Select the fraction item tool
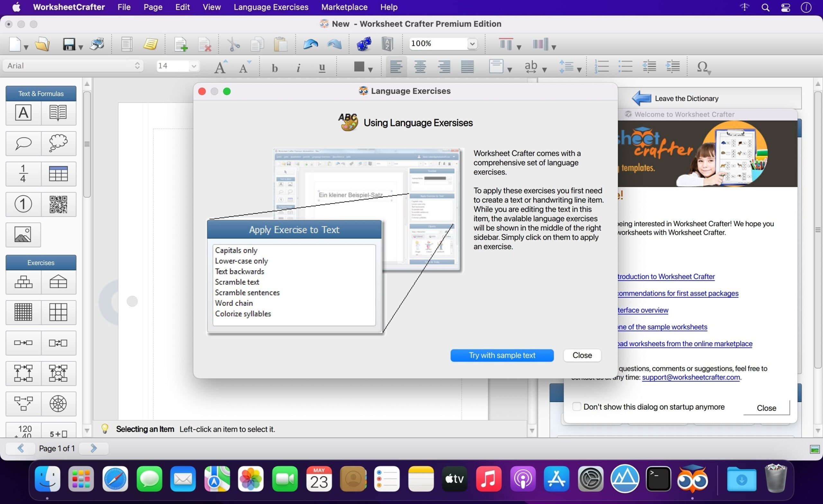Screen dimensions: 823x504 [23, 174]
